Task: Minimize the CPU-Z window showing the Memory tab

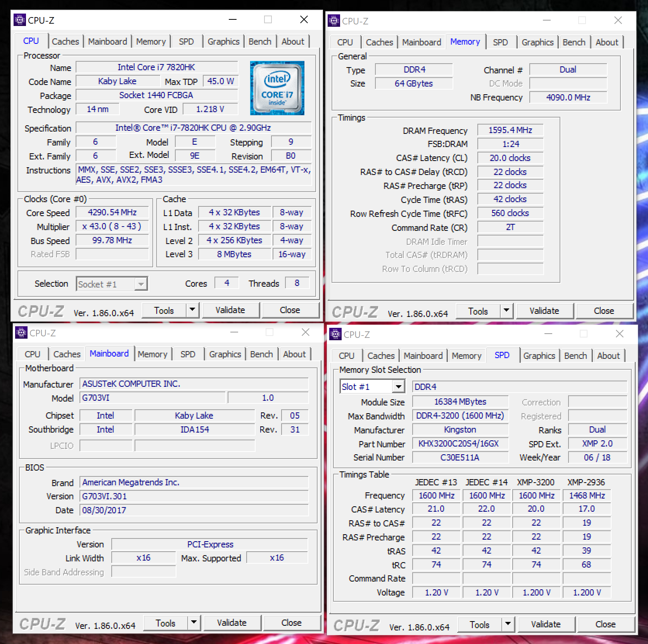Action: point(547,20)
